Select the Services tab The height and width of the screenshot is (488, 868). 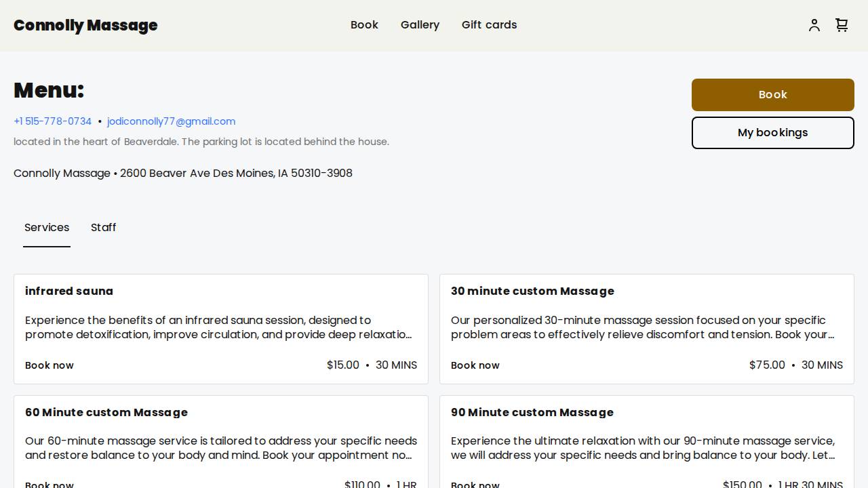point(47,228)
